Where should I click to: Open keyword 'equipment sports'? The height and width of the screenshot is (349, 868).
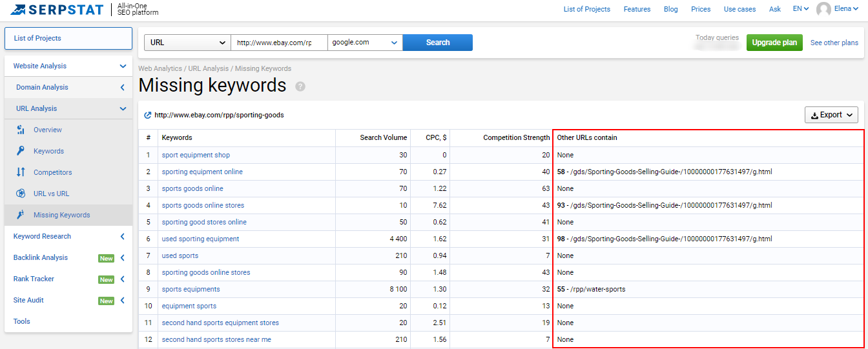189,306
